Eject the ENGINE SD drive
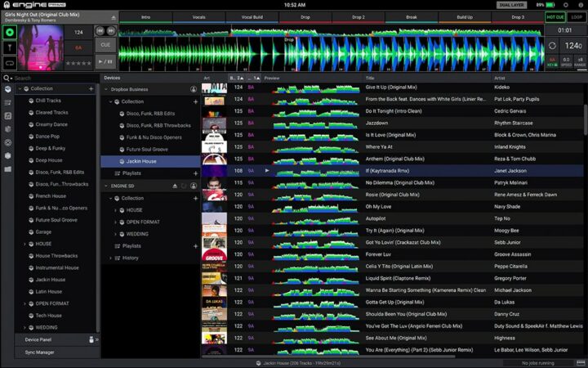Screen dimensions: 588x368 pos(175,186)
